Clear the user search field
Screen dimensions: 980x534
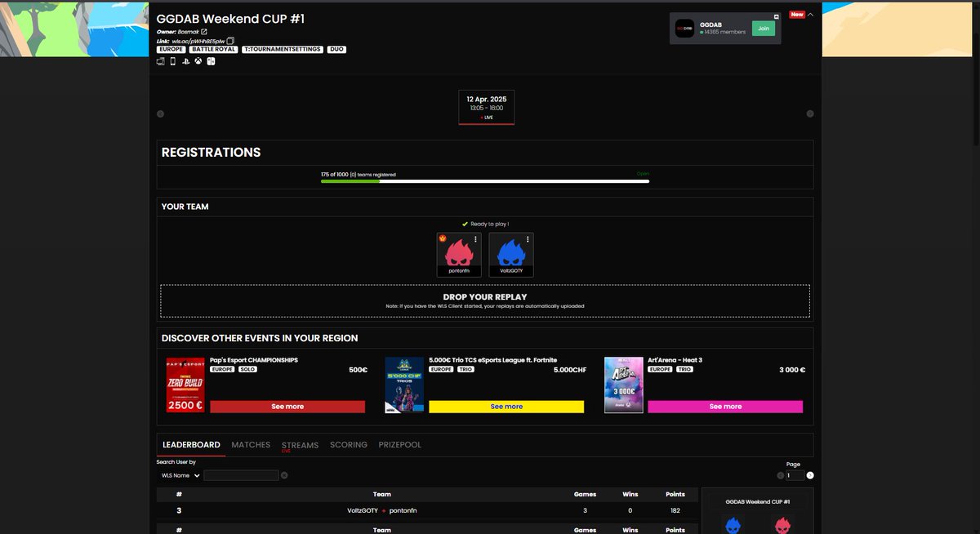pyautogui.click(x=284, y=475)
